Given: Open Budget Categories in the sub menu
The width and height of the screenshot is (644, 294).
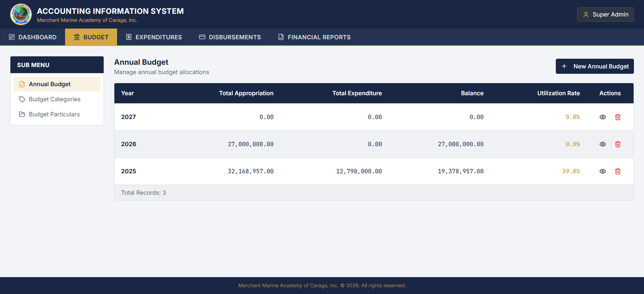Looking at the screenshot, I should click(57, 99).
